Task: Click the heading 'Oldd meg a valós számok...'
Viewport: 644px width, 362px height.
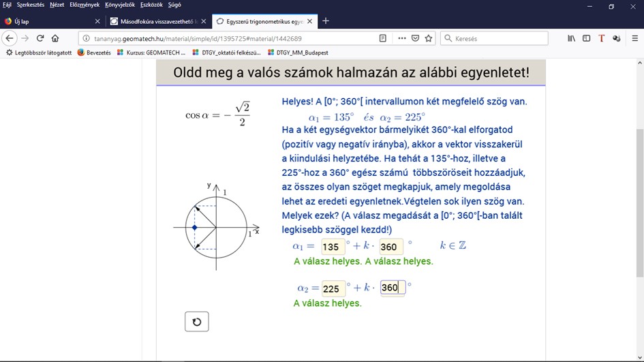Action: [351, 72]
